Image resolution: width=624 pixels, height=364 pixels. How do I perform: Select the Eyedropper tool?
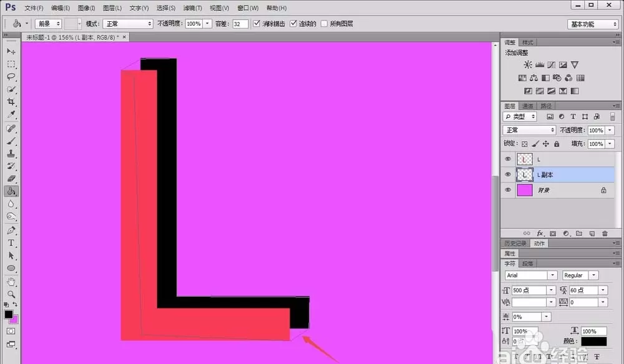coord(11,115)
